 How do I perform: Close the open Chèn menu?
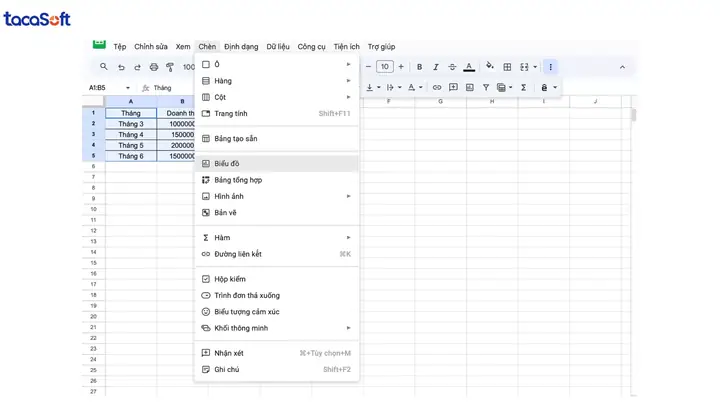[x=207, y=46]
